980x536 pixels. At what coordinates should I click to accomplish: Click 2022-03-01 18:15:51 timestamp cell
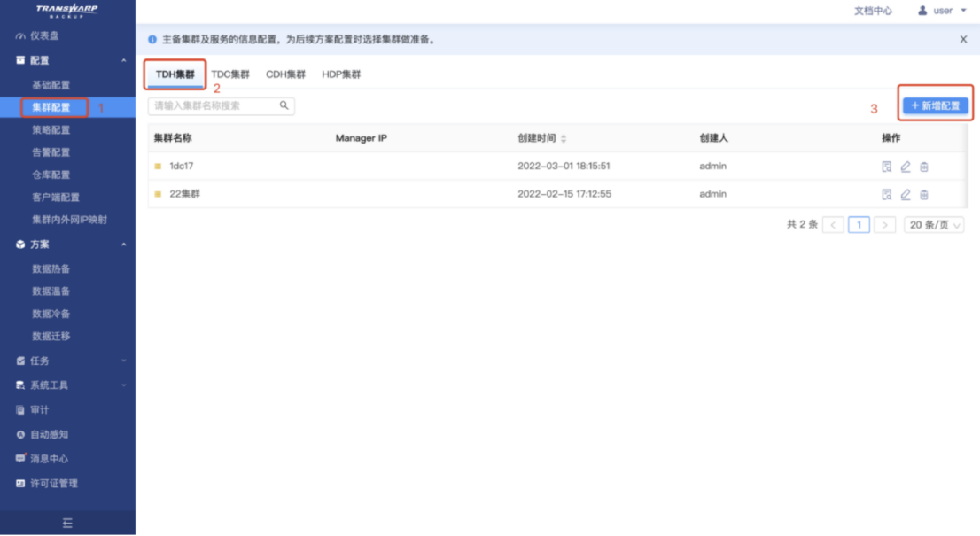pos(564,167)
